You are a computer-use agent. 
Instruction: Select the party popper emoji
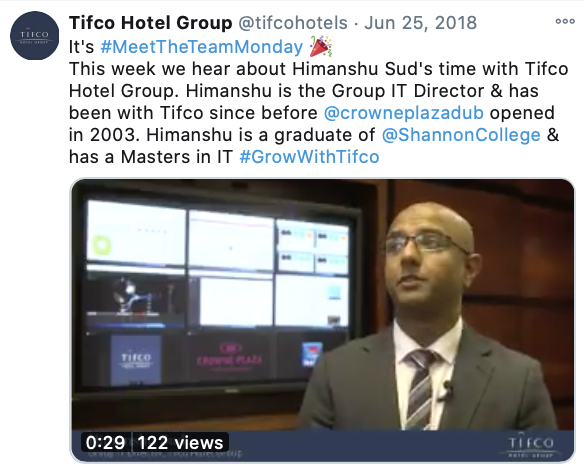(320, 47)
